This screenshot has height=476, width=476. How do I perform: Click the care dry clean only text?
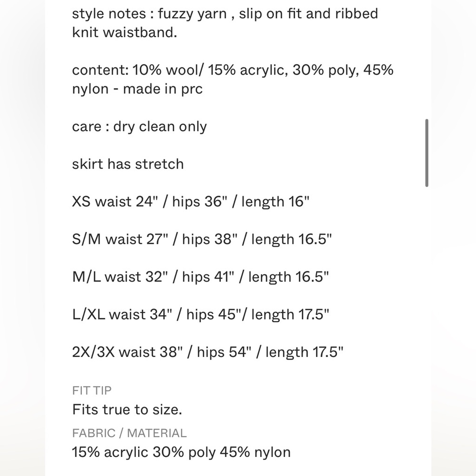(x=139, y=127)
